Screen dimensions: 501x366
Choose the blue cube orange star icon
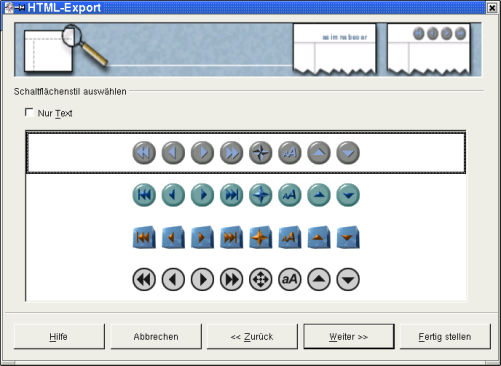pos(261,237)
